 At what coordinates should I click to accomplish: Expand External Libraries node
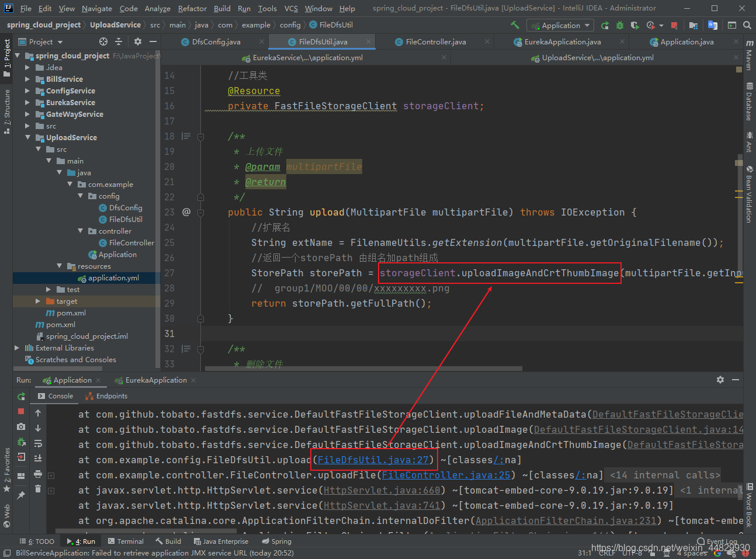(x=17, y=348)
